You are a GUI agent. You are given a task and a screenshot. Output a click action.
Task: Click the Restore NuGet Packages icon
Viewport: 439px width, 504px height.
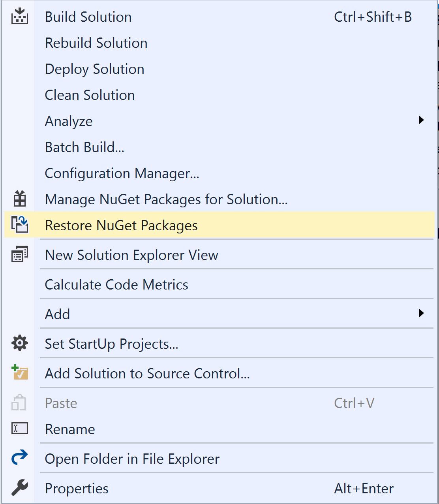(19, 225)
